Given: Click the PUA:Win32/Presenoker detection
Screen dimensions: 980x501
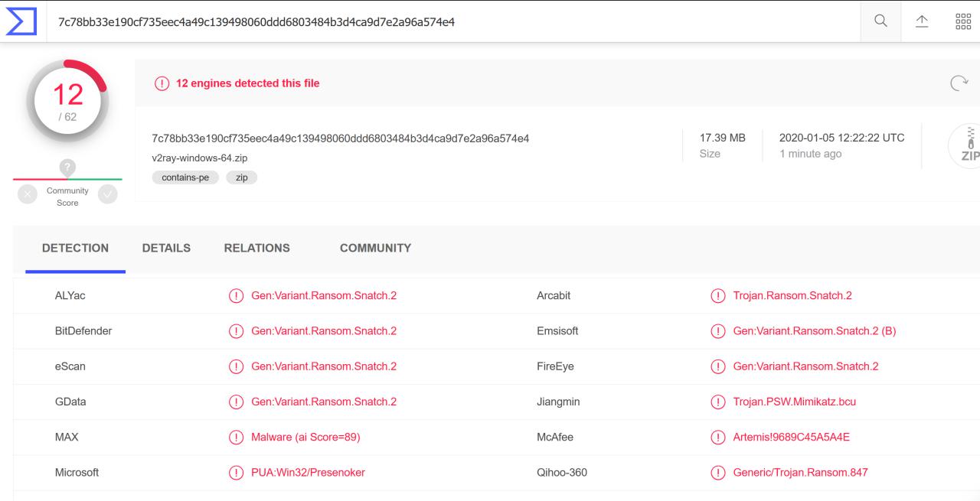Looking at the screenshot, I should pyautogui.click(x=309, y=473).
